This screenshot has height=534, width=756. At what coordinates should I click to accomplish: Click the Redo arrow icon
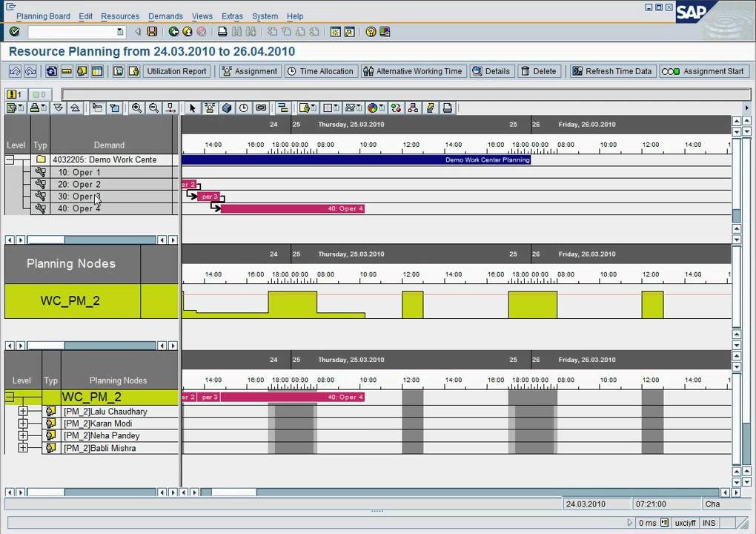click(30, 71)
